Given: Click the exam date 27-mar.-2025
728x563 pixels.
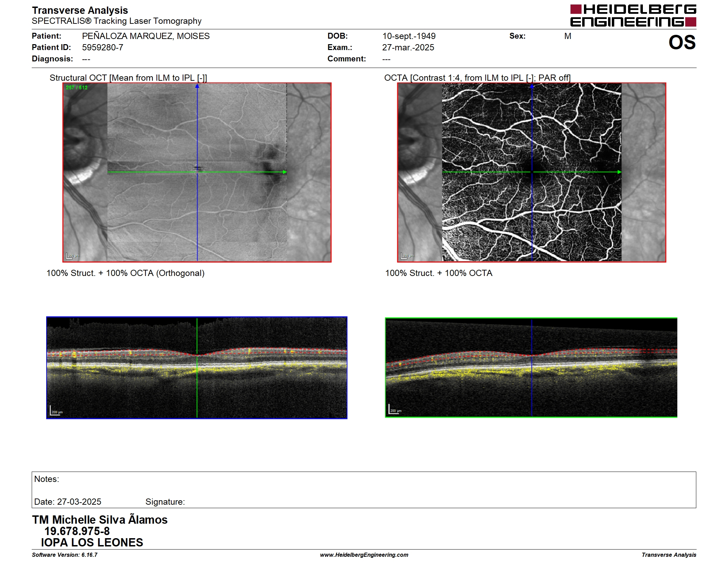Looking at the screenshot, I should point(408,47).
